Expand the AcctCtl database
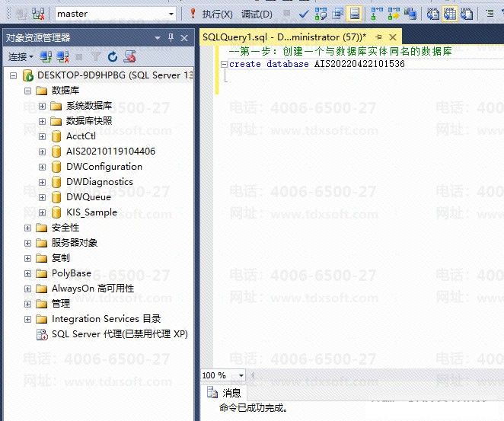Viewport: 504px width, 421px height. (x=42, y=136)
